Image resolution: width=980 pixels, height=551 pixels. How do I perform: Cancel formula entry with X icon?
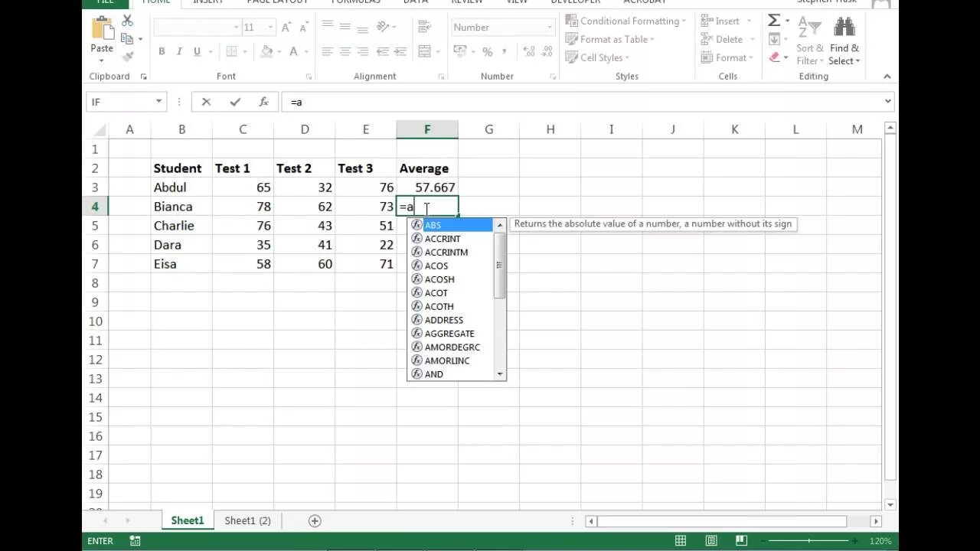(x=206, y=102)
